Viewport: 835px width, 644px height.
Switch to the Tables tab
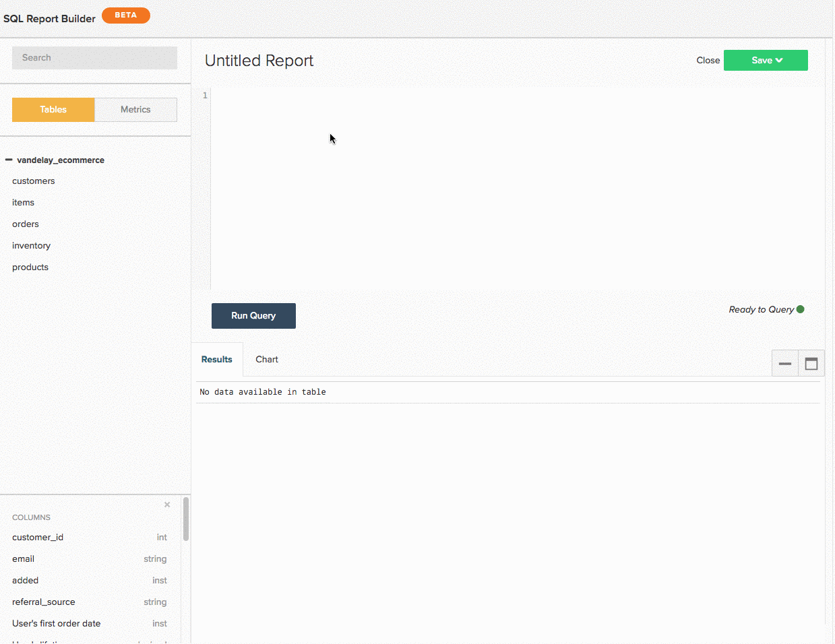(53, 110)
